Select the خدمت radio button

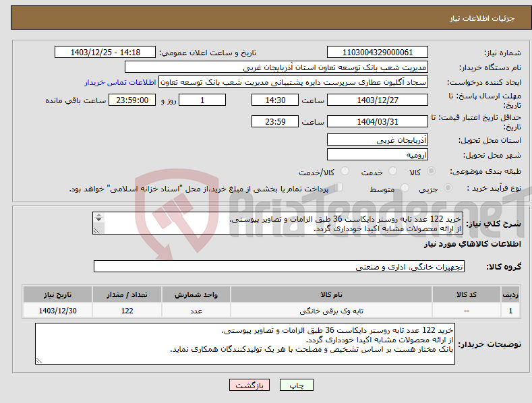pos(392,171)
